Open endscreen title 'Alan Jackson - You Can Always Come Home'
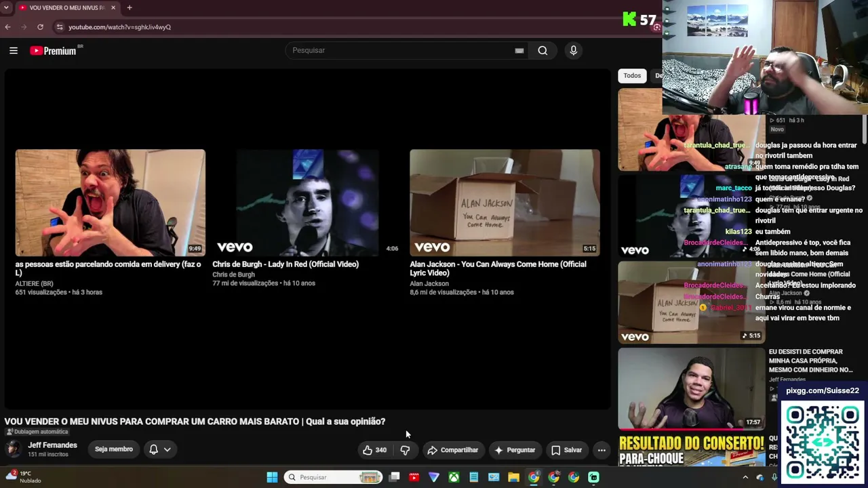The height and width of the screenshot is (488, 868). (498, 268)
